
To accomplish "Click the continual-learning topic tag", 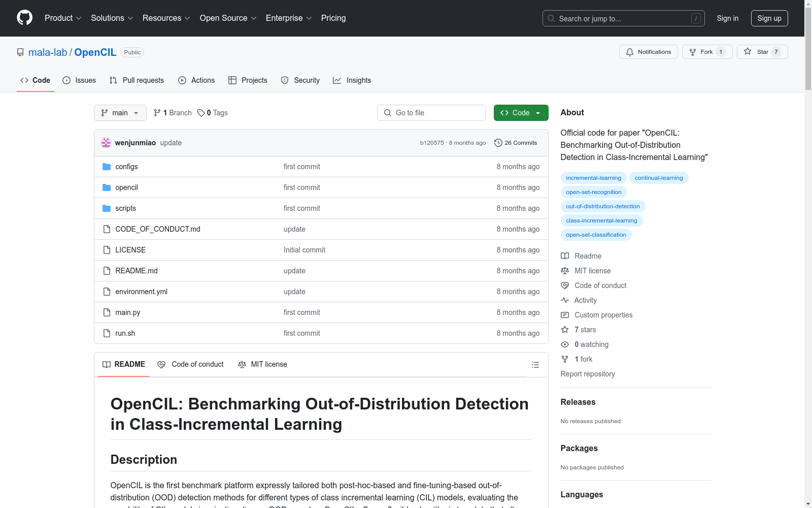I will [x=659, y=178].
